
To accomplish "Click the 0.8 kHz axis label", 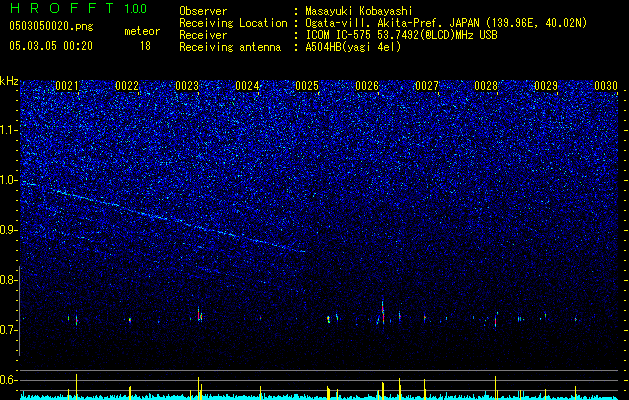I will (x=8, y=280).
